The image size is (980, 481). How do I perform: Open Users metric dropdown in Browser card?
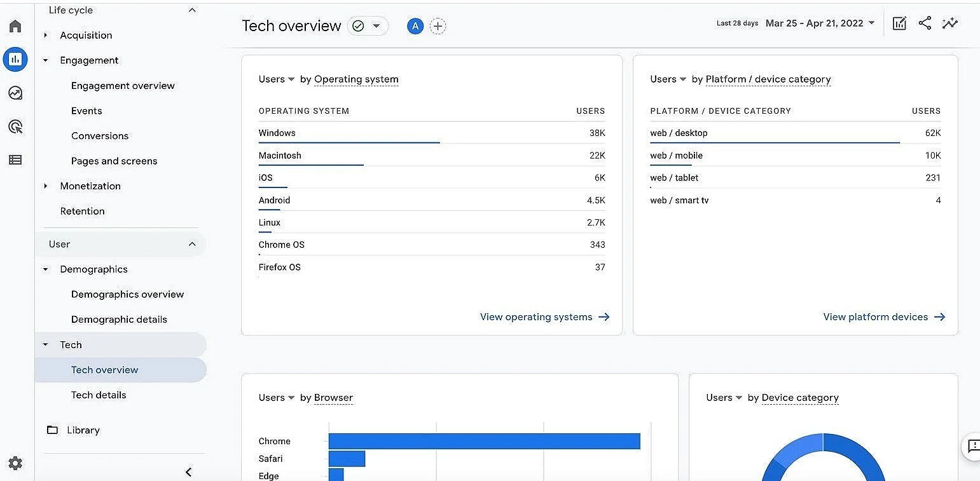click(277, 398)
